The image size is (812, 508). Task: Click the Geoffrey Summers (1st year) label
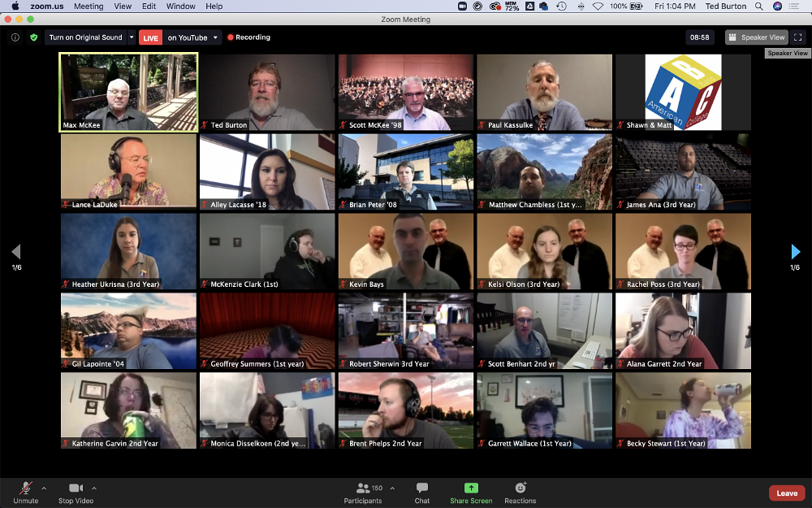coord(257,364)
